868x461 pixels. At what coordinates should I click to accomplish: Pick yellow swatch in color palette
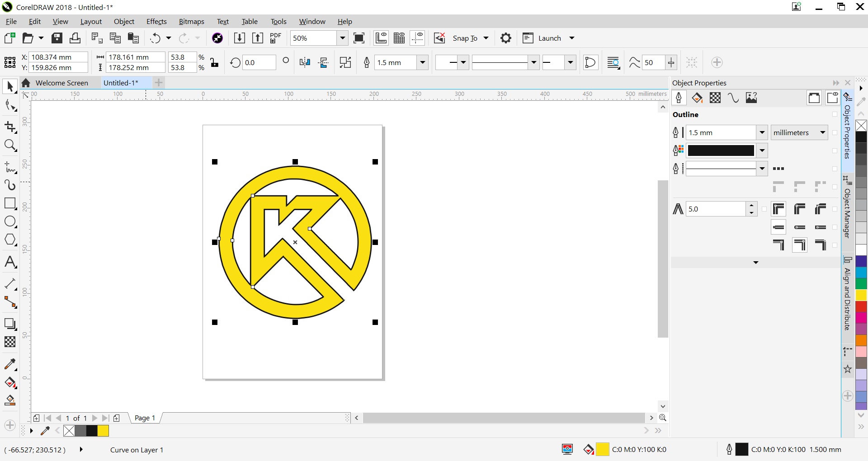(x=861, y=295)
